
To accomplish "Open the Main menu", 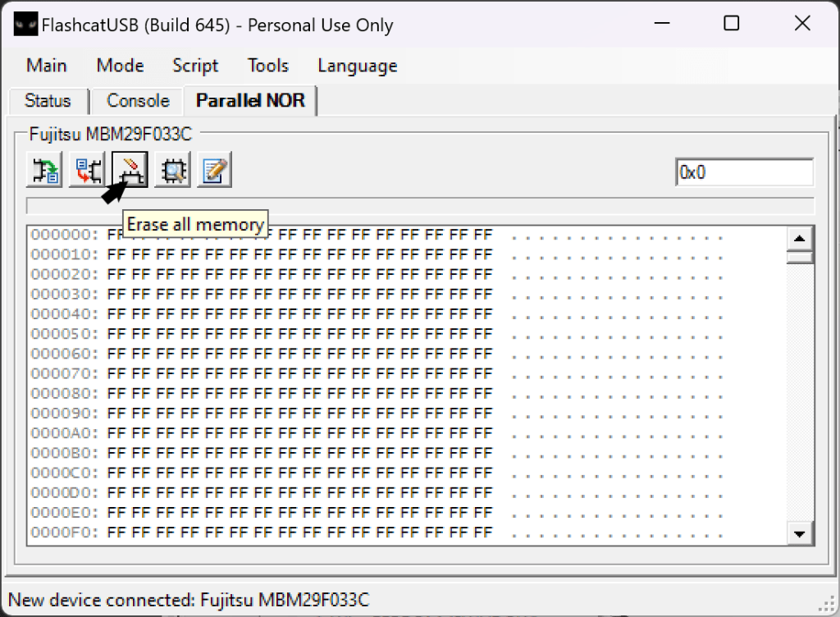I will coord(47,66).
